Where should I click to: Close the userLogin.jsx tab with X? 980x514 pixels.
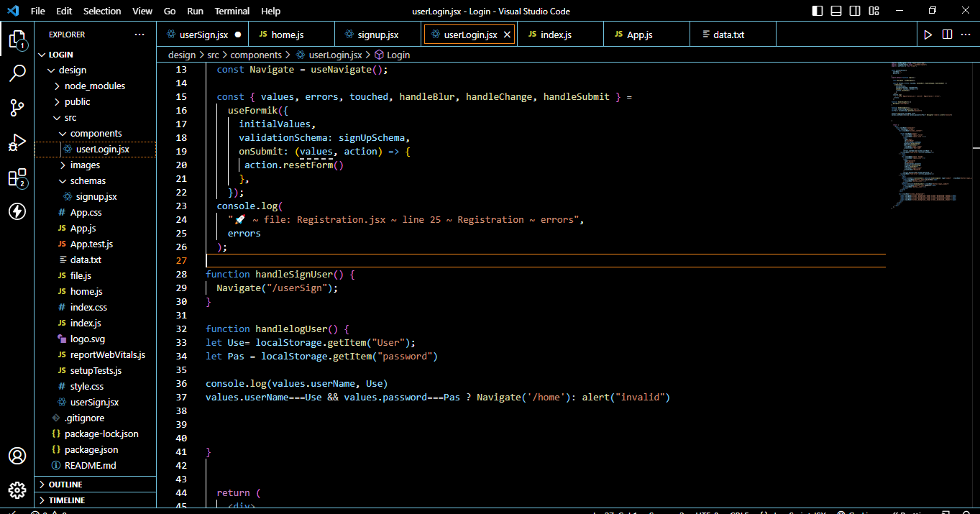point(507,35)
